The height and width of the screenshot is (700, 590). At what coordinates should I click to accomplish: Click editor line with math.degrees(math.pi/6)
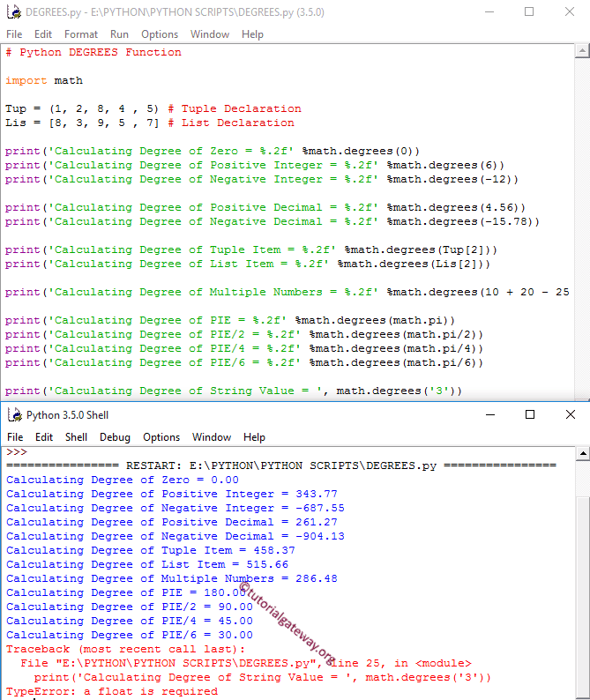244,363
